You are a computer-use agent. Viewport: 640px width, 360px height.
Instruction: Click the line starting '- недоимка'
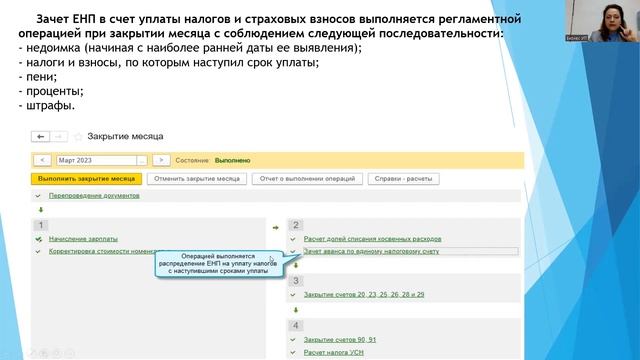click(190, 48)
